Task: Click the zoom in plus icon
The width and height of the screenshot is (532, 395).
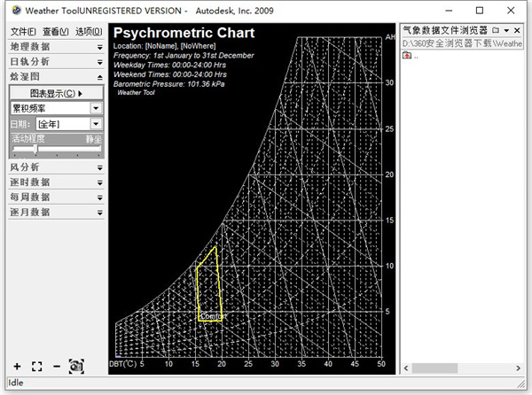Action: 17,366
